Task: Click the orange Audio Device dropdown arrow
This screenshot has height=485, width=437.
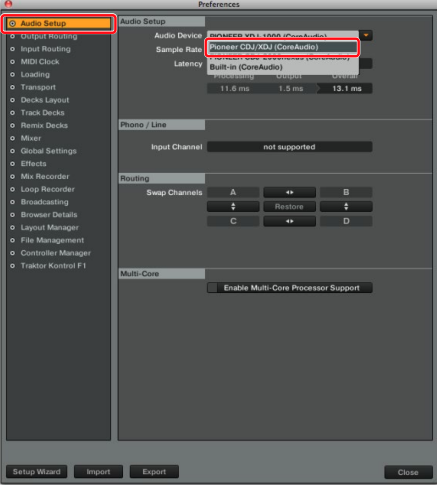Action: (x=366, y=35)
